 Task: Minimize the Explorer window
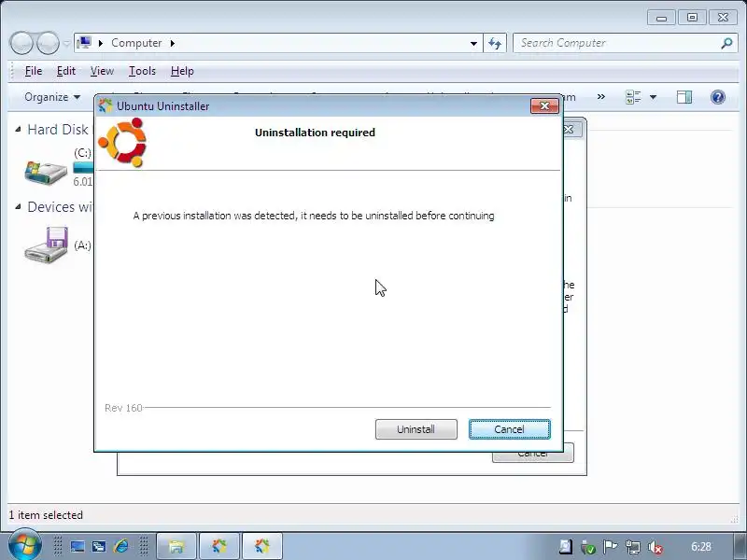pyautogui.click(x=661, y=18)
